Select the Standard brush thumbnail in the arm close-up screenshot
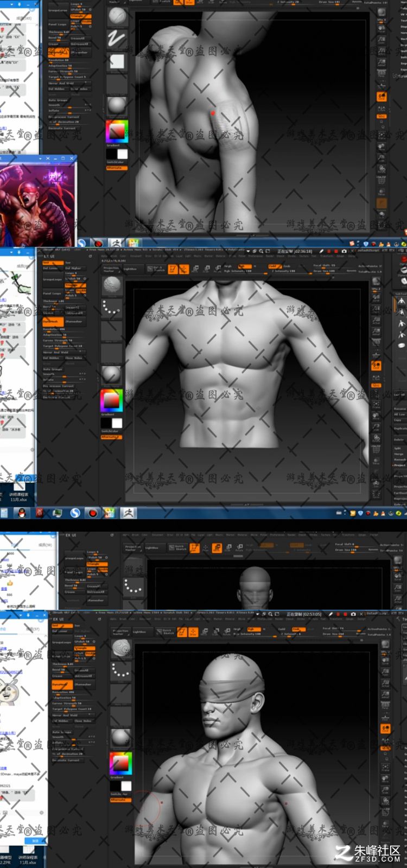The image size is (407, 868). pos(117,16)
